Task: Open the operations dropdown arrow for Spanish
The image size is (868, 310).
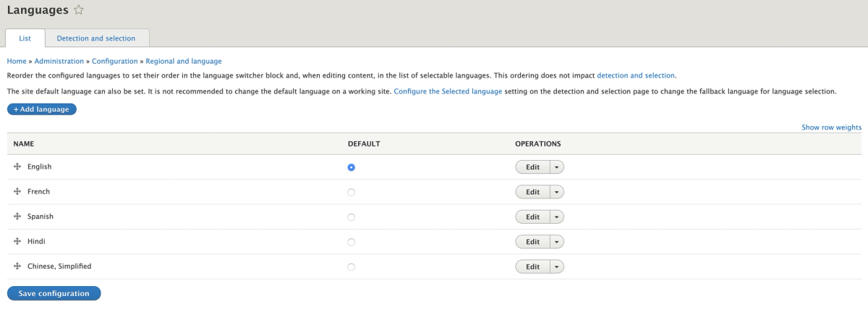Action: [x=557, y=217]
